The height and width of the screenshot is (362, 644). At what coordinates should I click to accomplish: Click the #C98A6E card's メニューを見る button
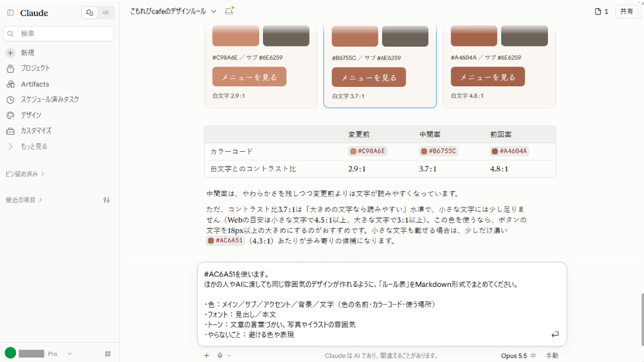pyautogui.click(x=249, y=77)
